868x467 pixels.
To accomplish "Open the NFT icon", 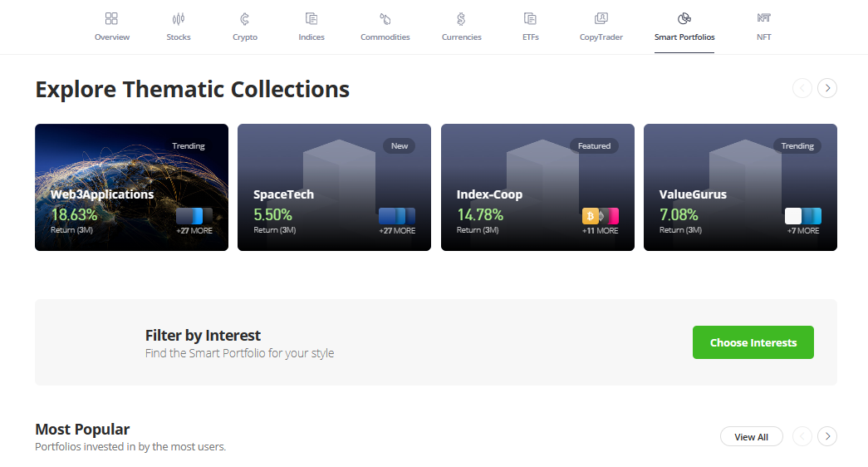I will pyautogui.click(x=764, y=18).
